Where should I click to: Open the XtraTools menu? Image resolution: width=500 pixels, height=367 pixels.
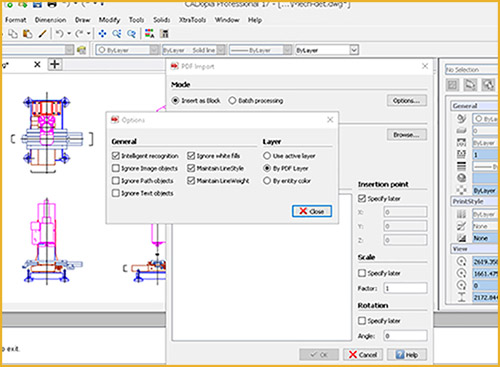192,20
